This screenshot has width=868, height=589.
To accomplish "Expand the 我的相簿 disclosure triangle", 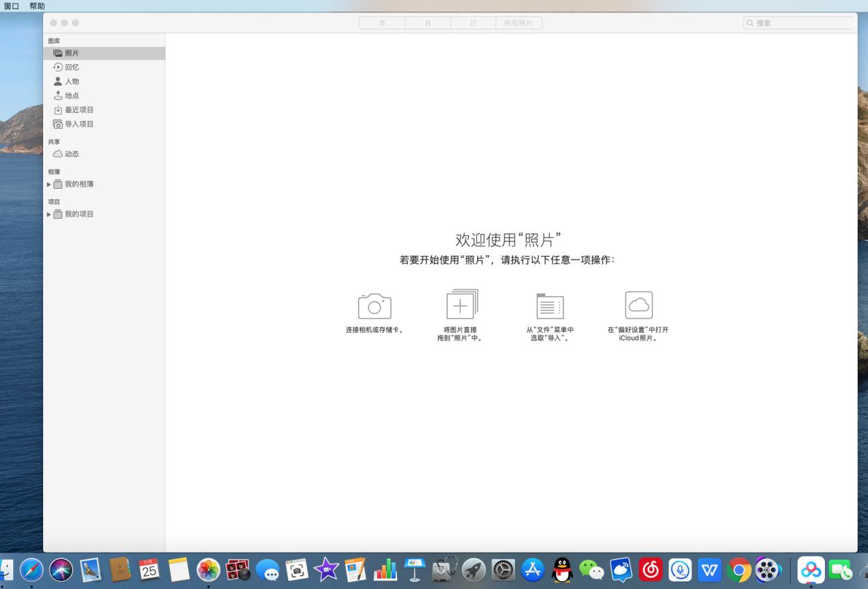I will pyautogui.click(x=49, y=184).
